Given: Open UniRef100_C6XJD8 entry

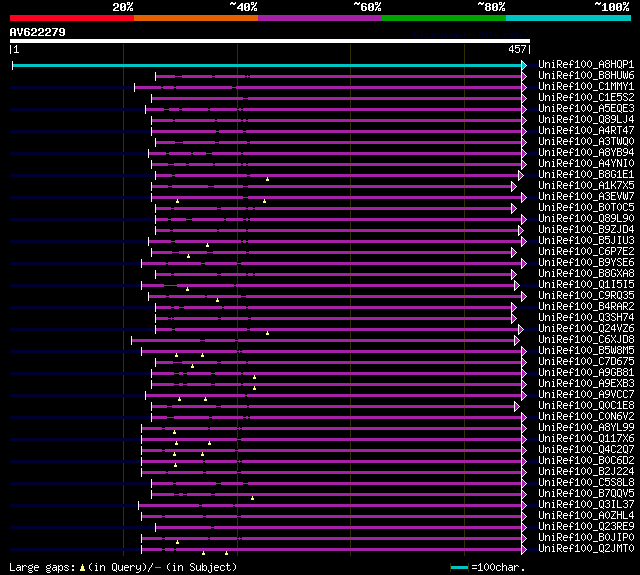Looking at the screenshot, I should [586, 340].
